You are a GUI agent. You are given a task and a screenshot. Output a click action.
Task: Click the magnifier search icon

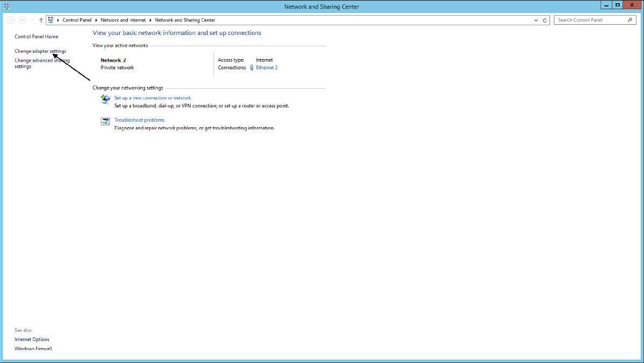coord(630,20)
